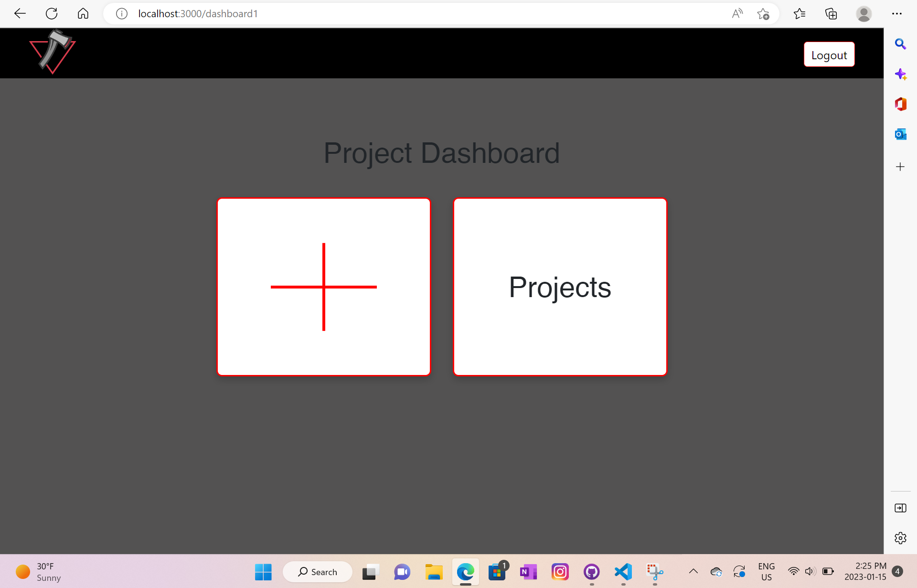
Task: Click the red plus add-project card
Action: pyautogui.click(x=324, y=287)
